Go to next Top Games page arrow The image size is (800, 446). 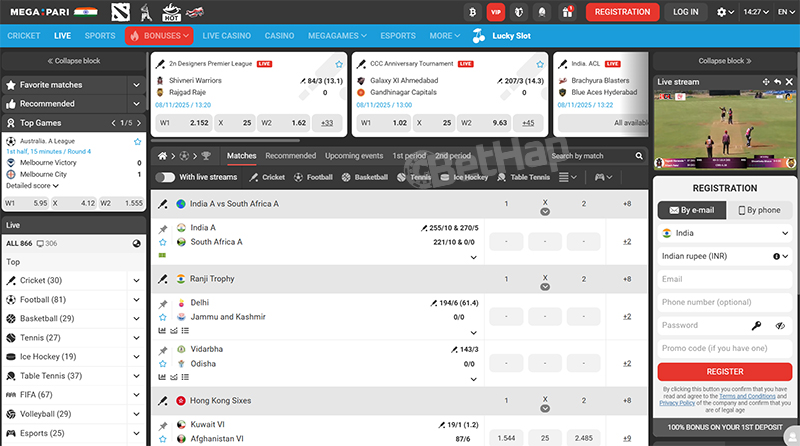(x=139, y=123)
